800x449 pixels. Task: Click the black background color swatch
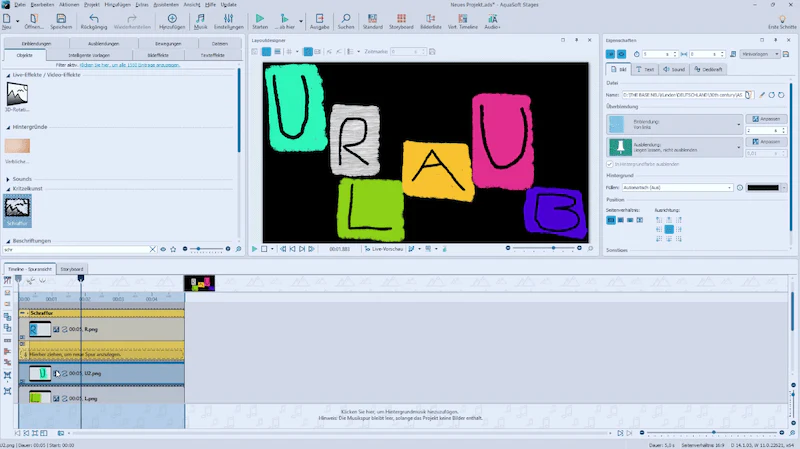tap(763, 188)
